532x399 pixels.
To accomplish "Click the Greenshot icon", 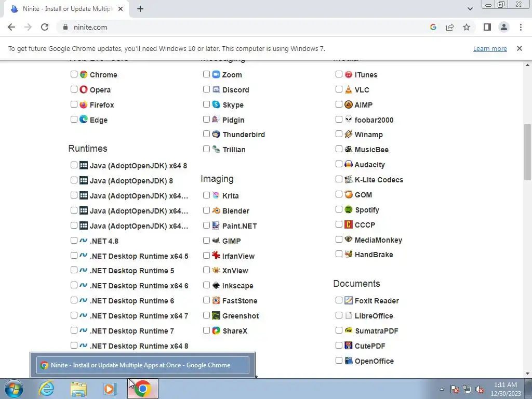I will (x=216, y=315).
